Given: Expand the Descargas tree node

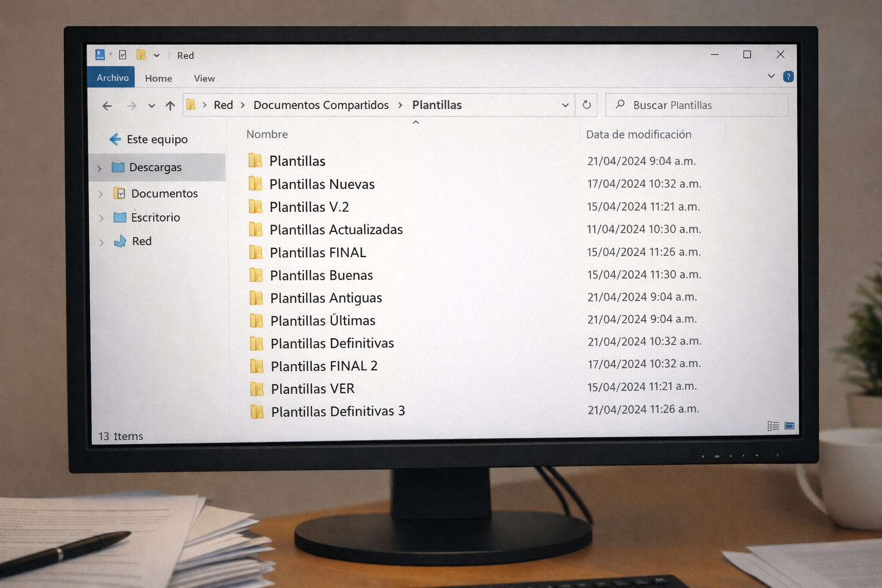Looking at the screenshot, I should point(100,168).
